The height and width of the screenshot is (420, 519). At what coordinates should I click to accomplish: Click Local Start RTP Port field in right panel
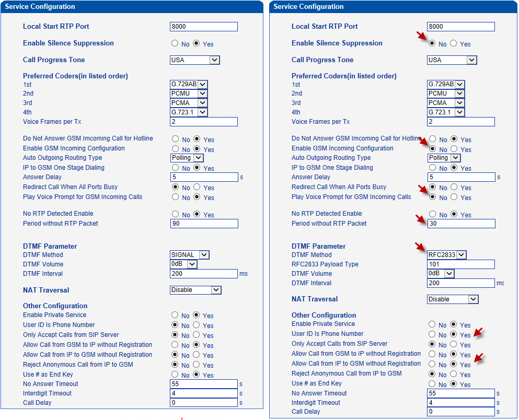460,27
